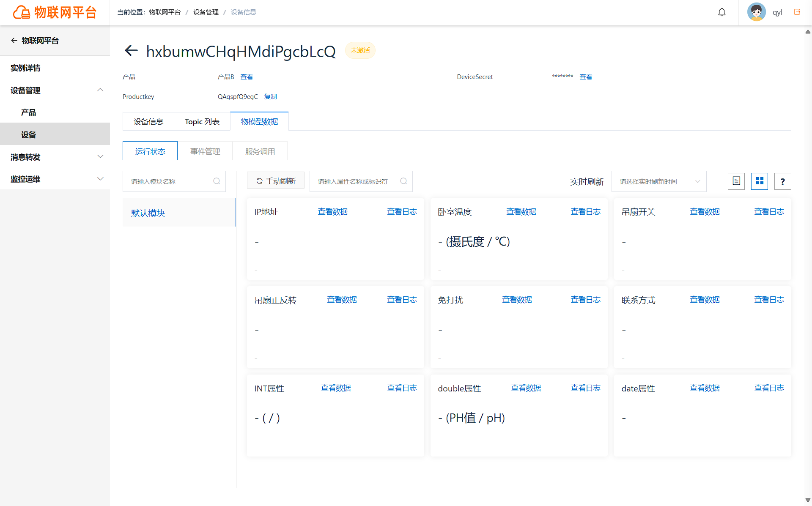The image size is (812, 506).
Task: Click 查看日志 for 免打扰
Action: click(x=585, y=300)
